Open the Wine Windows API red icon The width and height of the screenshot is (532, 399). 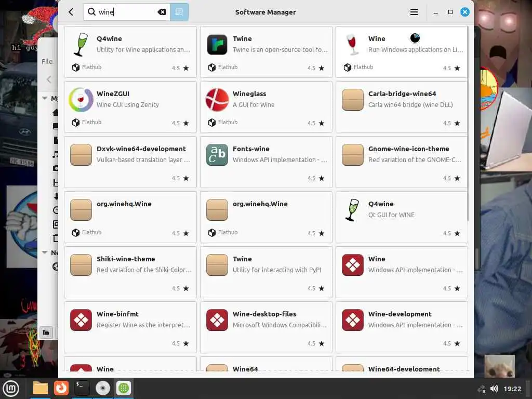point(353,265)
